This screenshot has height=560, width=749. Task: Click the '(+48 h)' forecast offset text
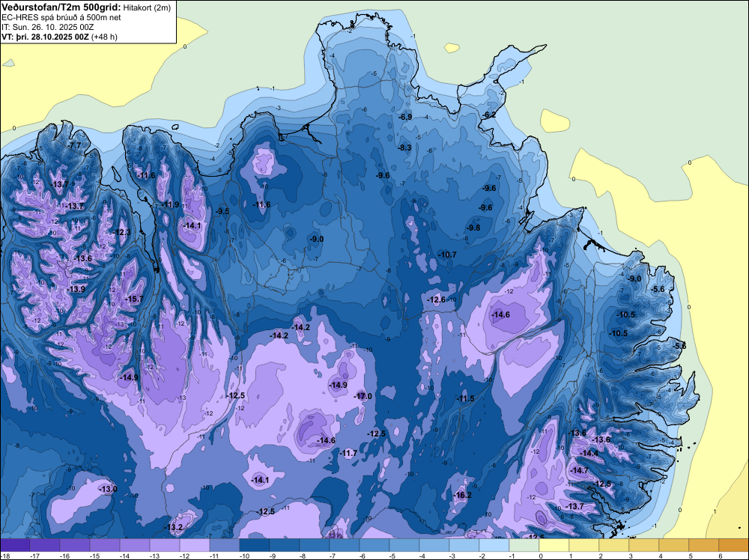(x=104, y=37)
